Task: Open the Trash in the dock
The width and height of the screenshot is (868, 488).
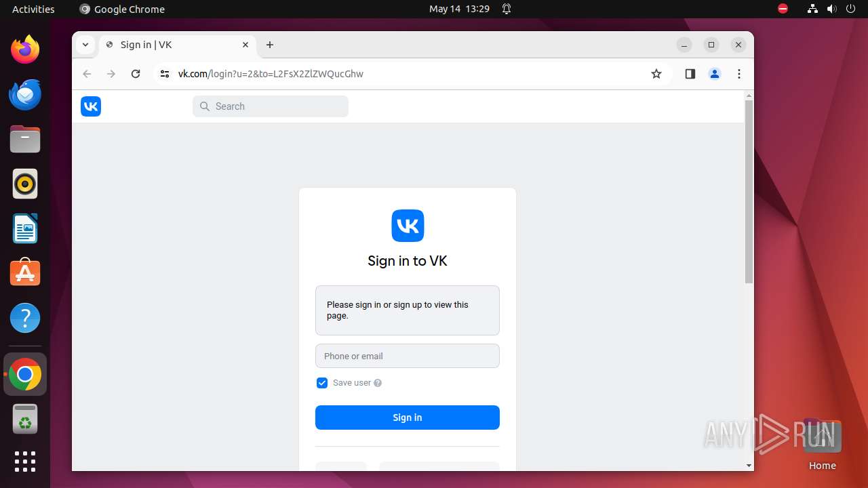Action: tap(25, 419)
